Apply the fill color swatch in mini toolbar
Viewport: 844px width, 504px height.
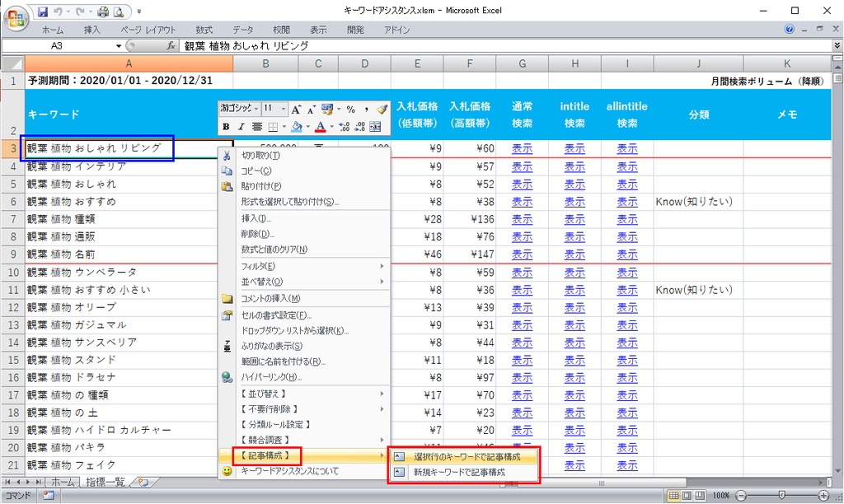pos(297,127)
